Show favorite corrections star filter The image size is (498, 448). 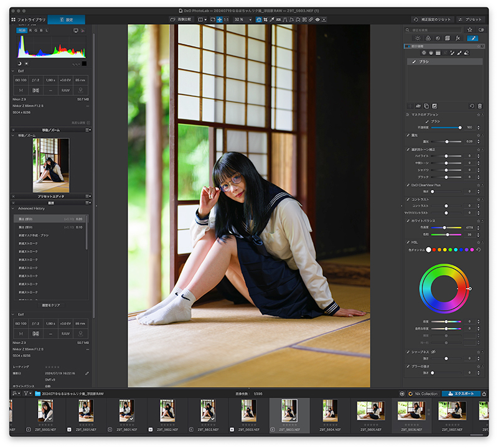470,30
